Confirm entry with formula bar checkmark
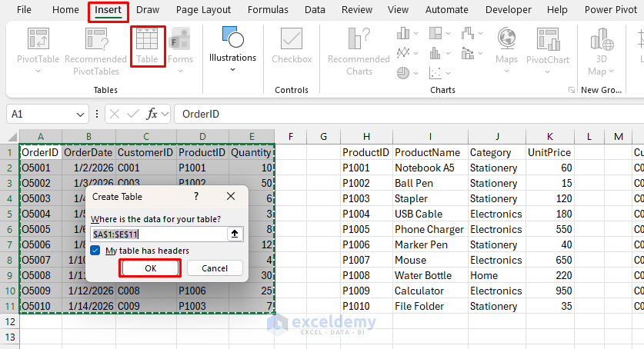The width and height of the screenshot is (644, 349). pos(132,114)
